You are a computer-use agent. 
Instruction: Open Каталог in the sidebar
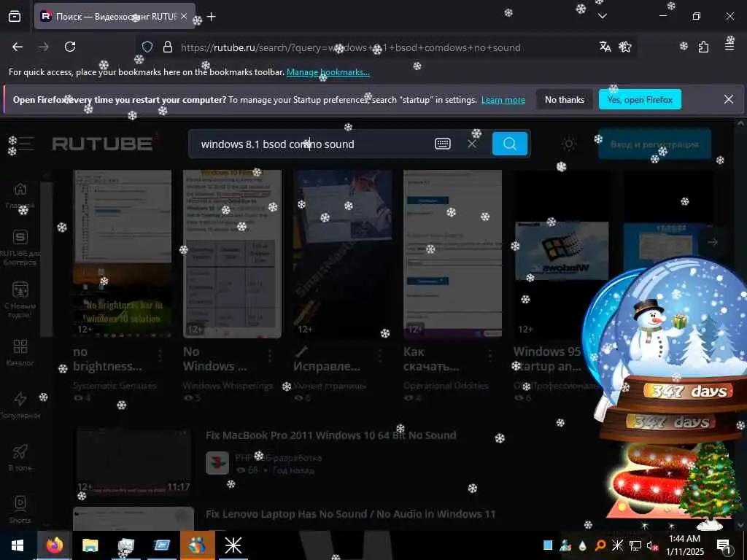tap(20, 352)
